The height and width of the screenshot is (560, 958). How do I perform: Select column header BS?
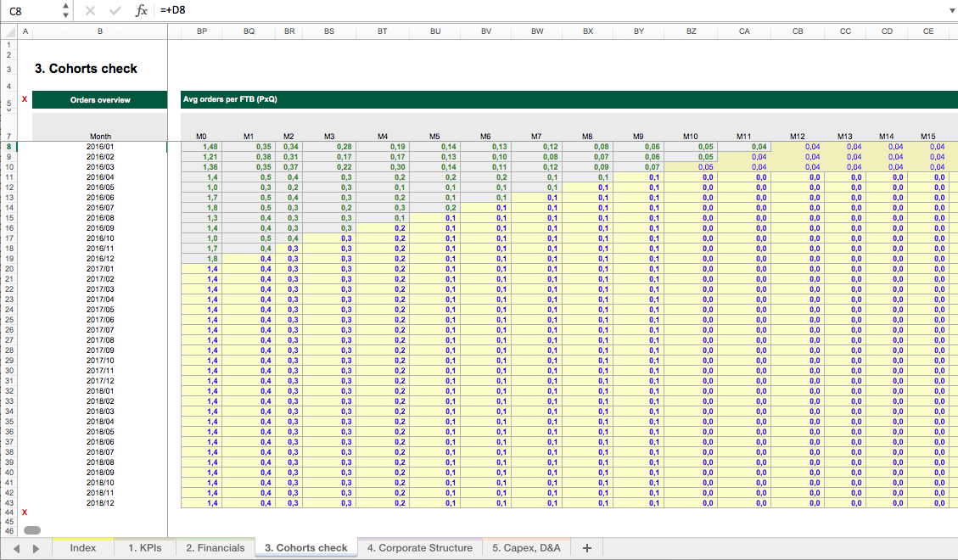pos(329,31)
